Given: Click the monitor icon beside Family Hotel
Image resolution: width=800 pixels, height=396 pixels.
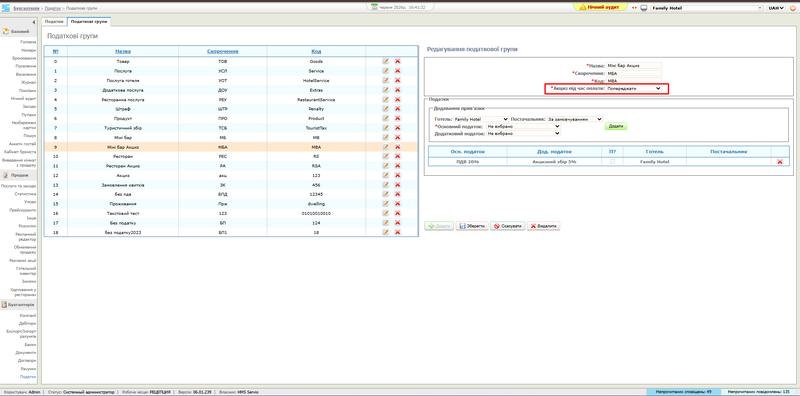Looking at the screenshot, I should click(x=644, y=8).
